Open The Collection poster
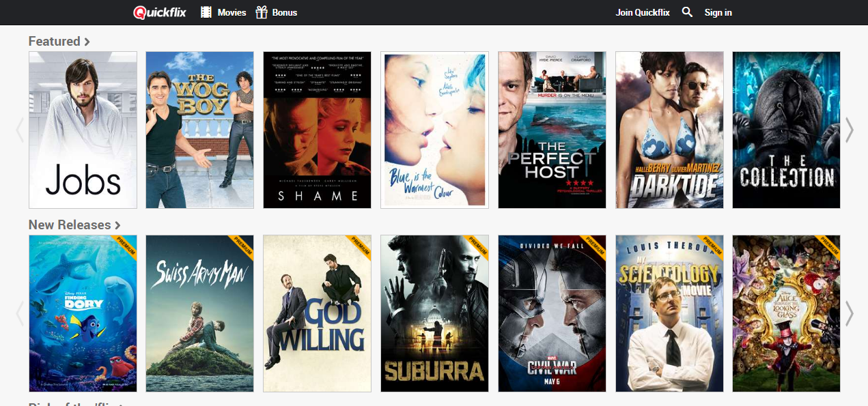This screenshot has width=868, height=406. (787, 130)
